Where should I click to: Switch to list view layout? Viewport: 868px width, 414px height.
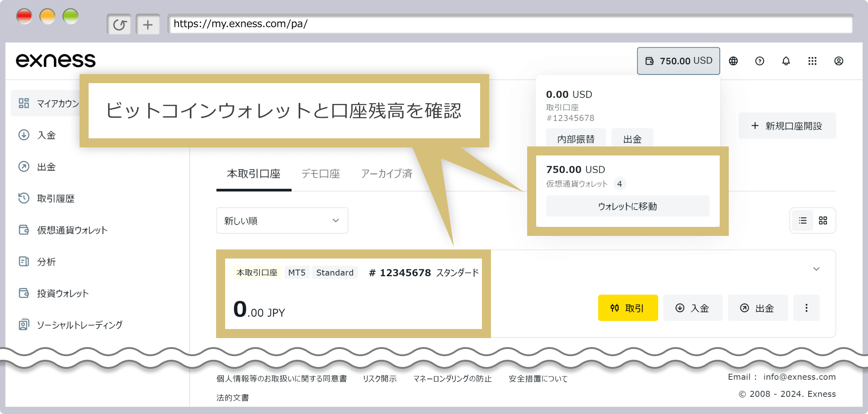(x=802, y=221)
